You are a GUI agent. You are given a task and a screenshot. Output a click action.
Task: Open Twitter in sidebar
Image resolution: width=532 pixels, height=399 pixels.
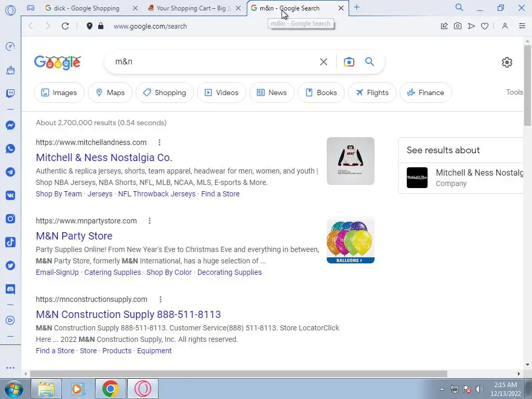click(10, 265)
